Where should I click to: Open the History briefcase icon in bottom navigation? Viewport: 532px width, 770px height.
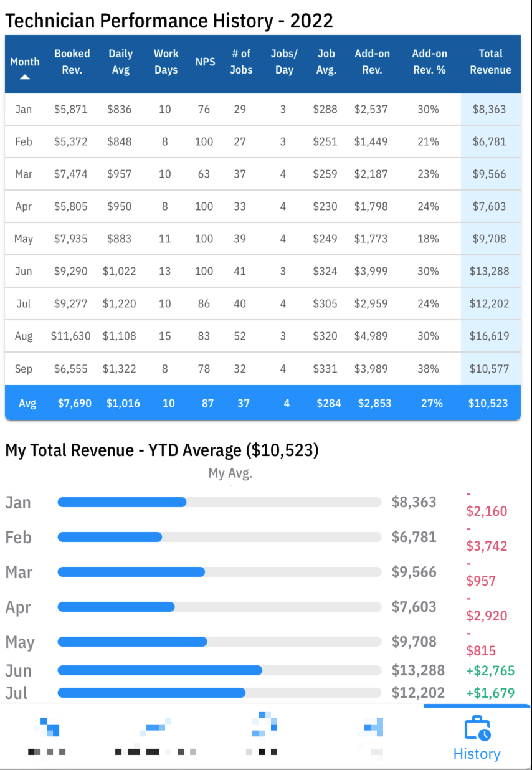click(477, 729)
